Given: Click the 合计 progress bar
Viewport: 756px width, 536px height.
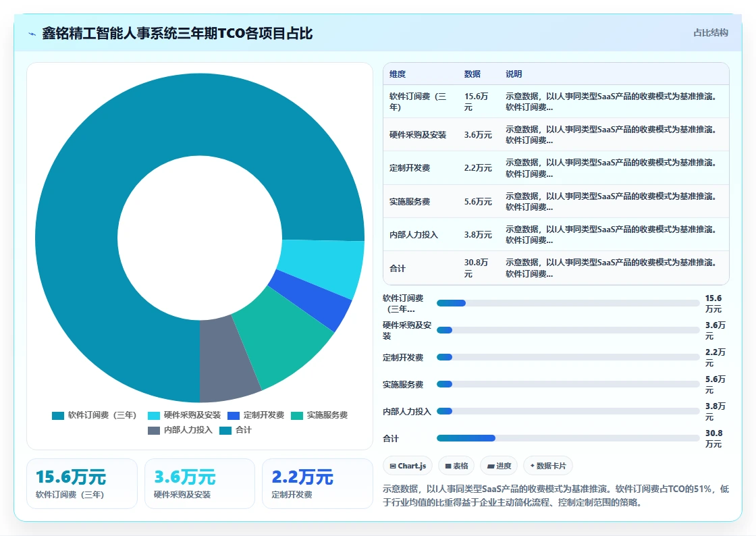Looking at the screenshot, I should [568, 438].
